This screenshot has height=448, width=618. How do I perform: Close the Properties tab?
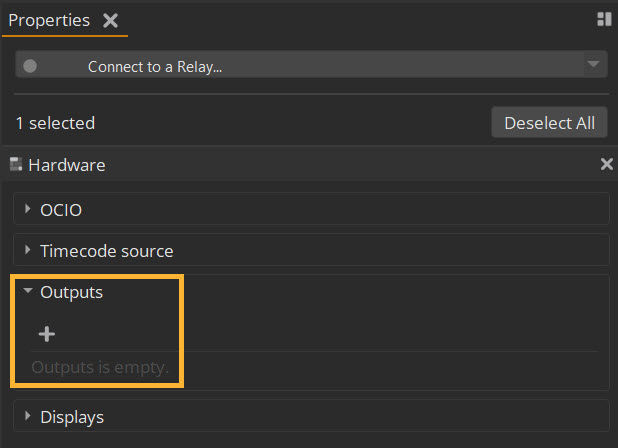110,20
